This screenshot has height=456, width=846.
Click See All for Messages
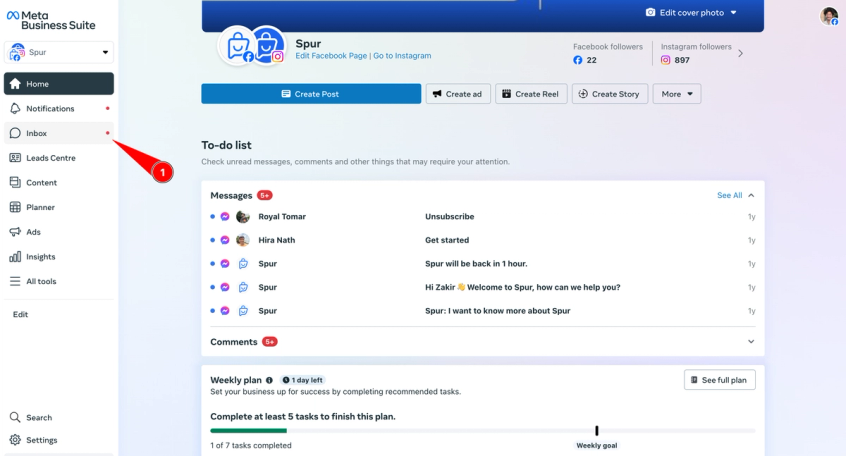[729, 195]
